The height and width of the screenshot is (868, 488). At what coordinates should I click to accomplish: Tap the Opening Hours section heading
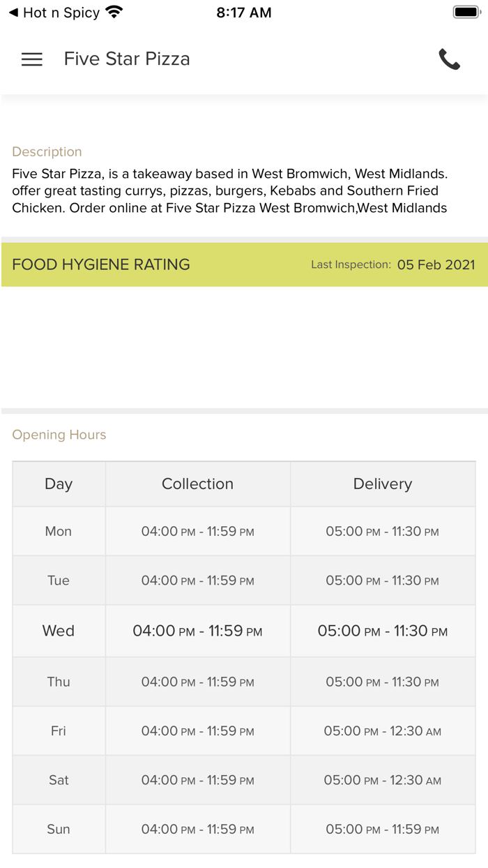(x=59, y=434)
